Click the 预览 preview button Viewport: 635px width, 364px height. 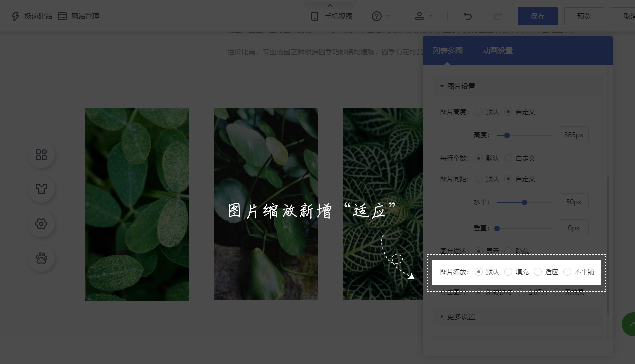tap(584, 16)
